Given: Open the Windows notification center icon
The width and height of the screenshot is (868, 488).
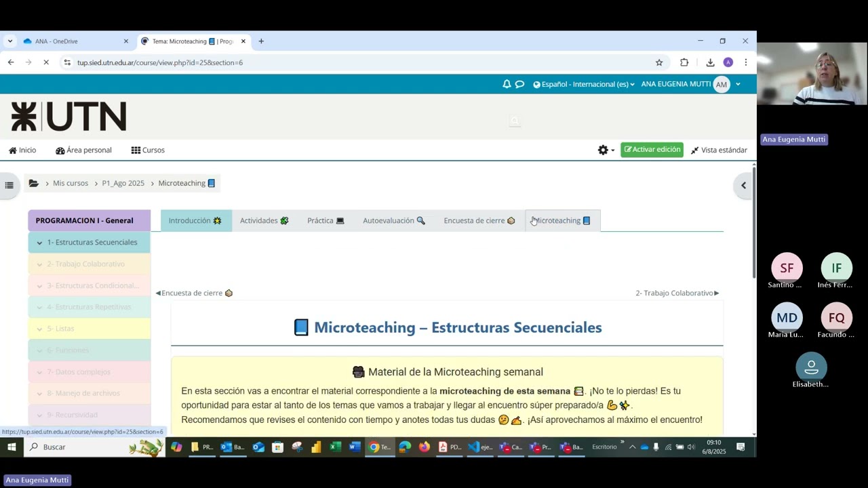Looking at the screenshot, I should click(741, 447).
